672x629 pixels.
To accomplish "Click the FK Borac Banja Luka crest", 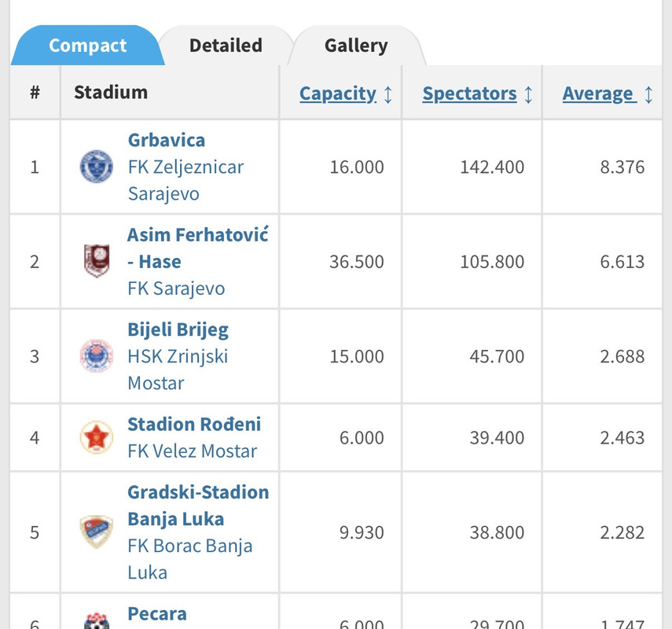I will (x=97, y=532).
